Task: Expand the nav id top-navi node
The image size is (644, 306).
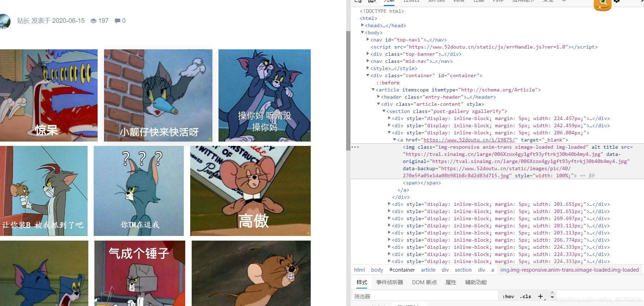Action: tap(368, 40)
